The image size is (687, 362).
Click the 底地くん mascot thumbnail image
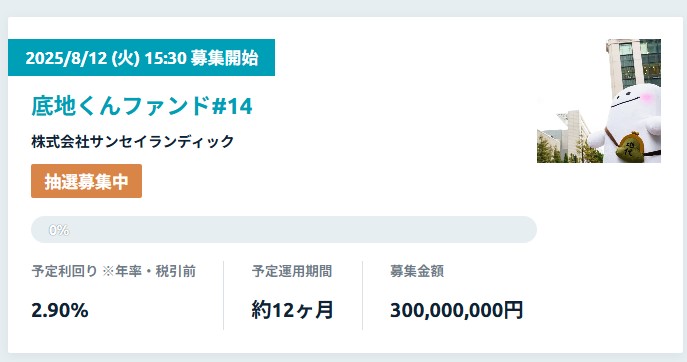(599, 101)
